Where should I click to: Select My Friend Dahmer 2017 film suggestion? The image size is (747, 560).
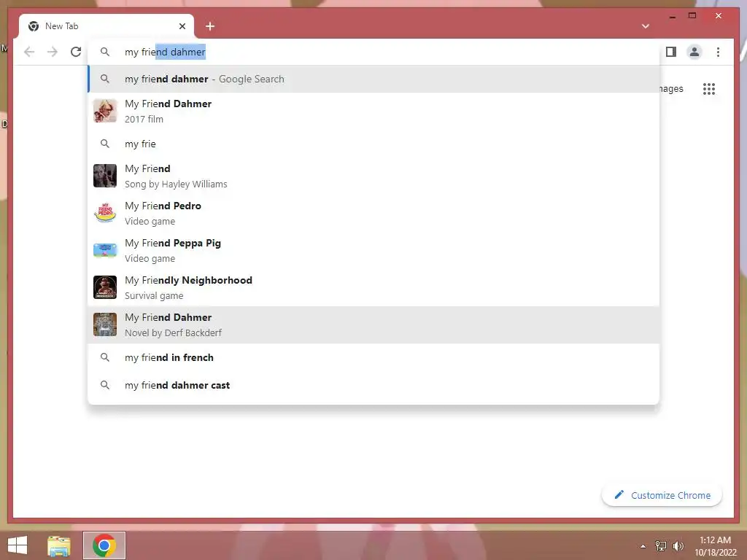pyautogui.click(x=374, y=111)
